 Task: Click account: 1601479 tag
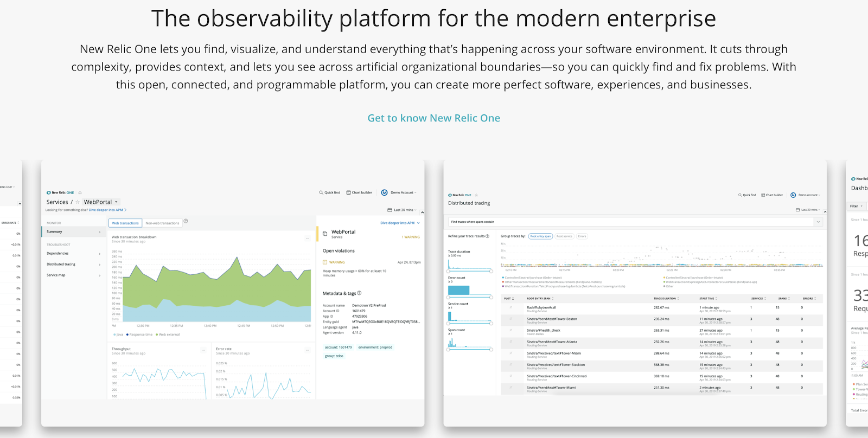tap(339, 347)
